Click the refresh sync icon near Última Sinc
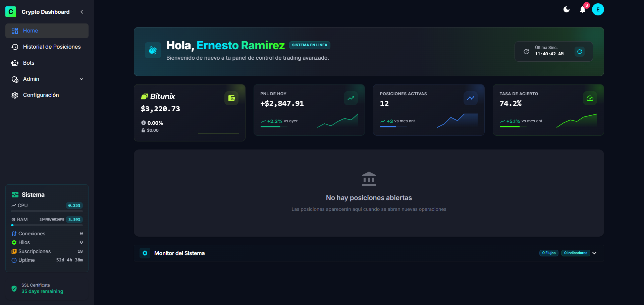 pyautogui.click(x=580, y=51)
